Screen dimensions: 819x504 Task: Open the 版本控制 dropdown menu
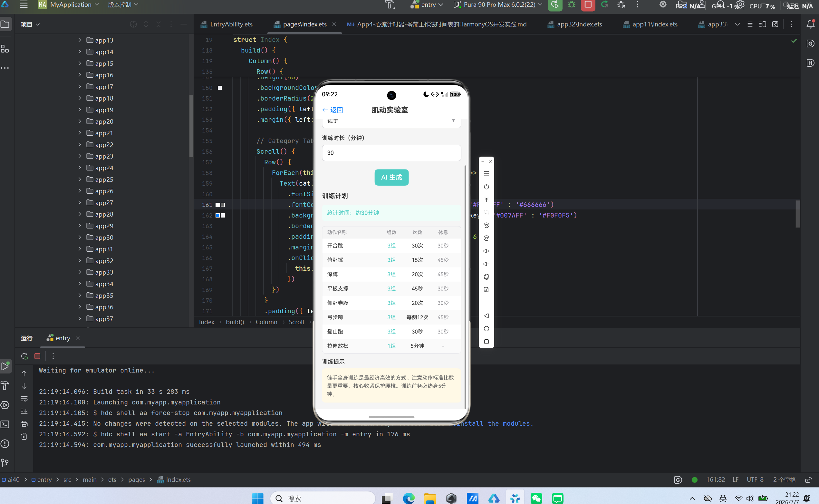(x=123, y=5)
